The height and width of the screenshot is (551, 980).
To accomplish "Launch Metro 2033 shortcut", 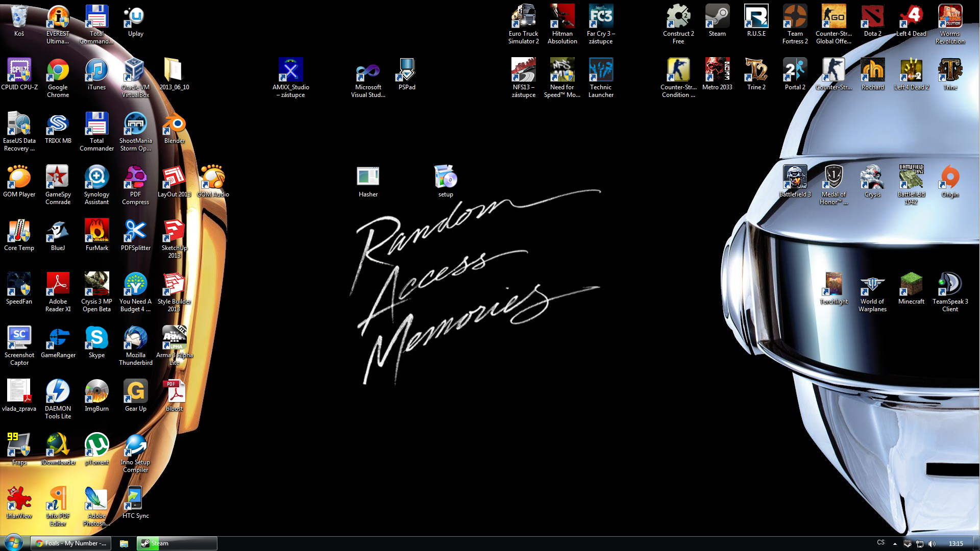I will [717, 74].
